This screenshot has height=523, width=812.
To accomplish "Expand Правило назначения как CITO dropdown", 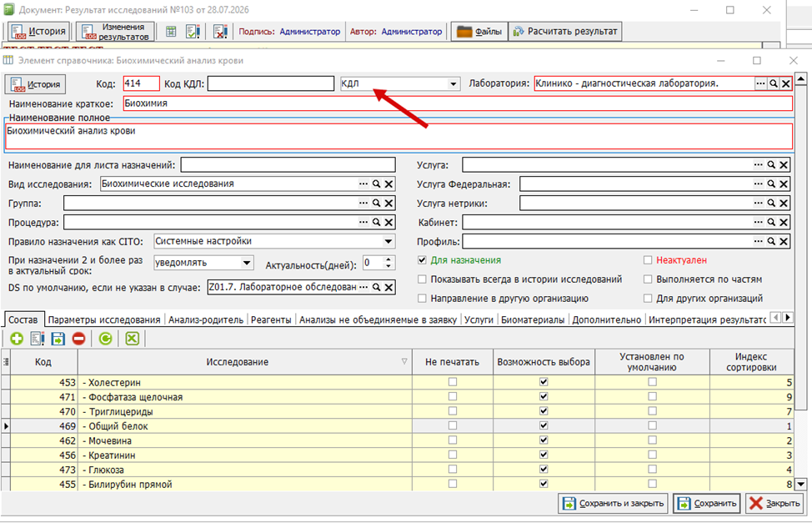I will 388,242.
